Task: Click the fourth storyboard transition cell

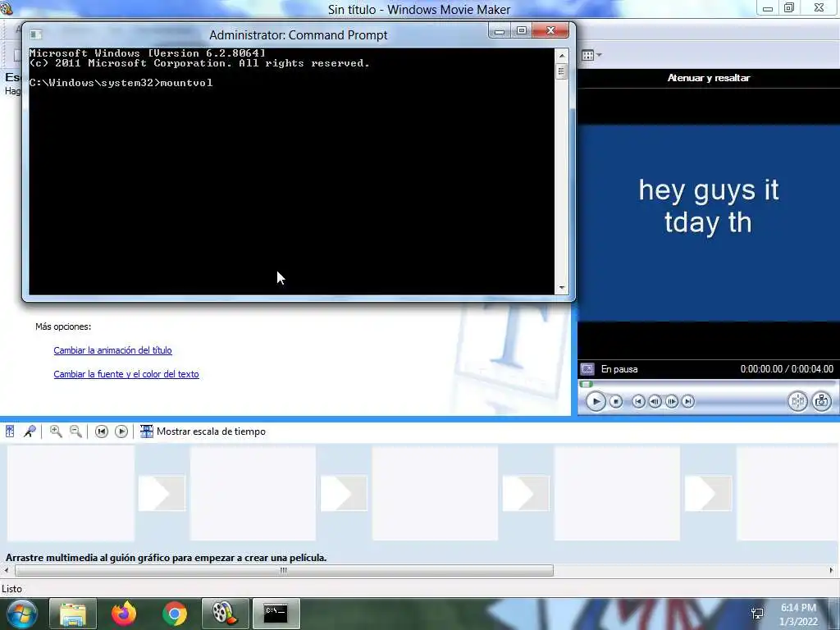Action: [708, 493]
